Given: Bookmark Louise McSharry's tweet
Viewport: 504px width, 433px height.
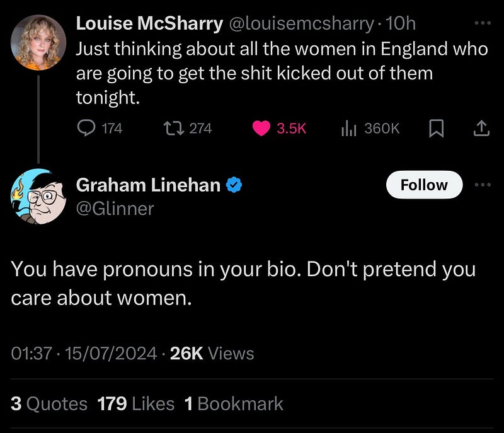Looking at the screenshot, I should coord(435,127).
